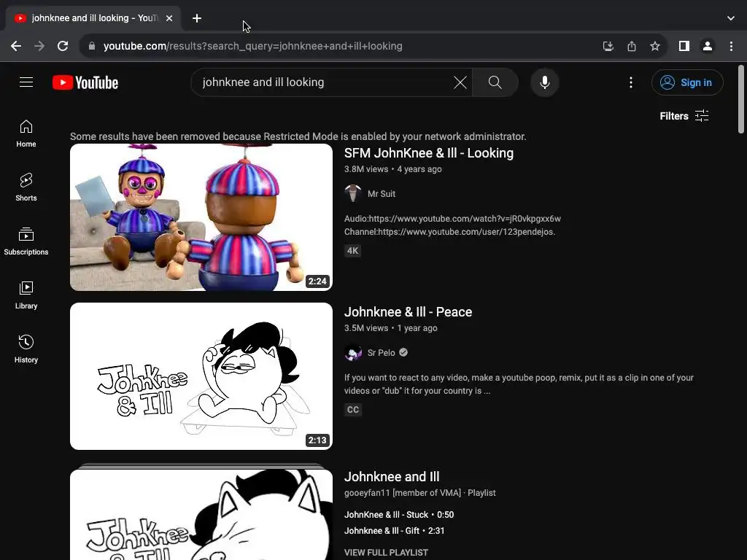Click Mr Suit channel avatar
Image resolution: width=747 pixels, height=560 pixels.
click(x=353, y=193)
